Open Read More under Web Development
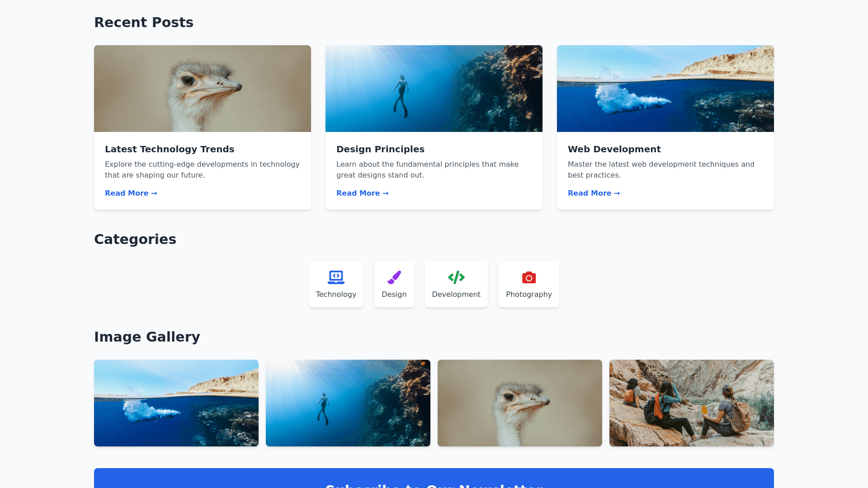Image resolution: width=868 pixels, height=488 pixels. tap(594, 193)
